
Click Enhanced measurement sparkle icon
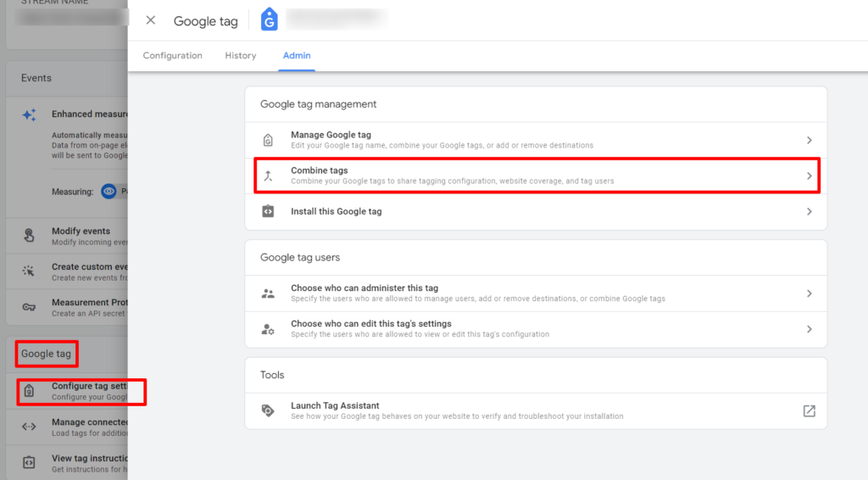pos(29,114)
